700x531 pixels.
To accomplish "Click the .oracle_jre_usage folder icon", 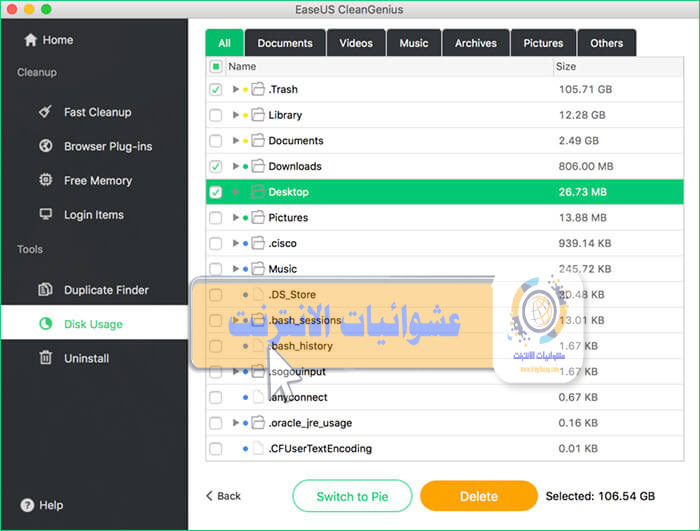I will pos(258,422).
